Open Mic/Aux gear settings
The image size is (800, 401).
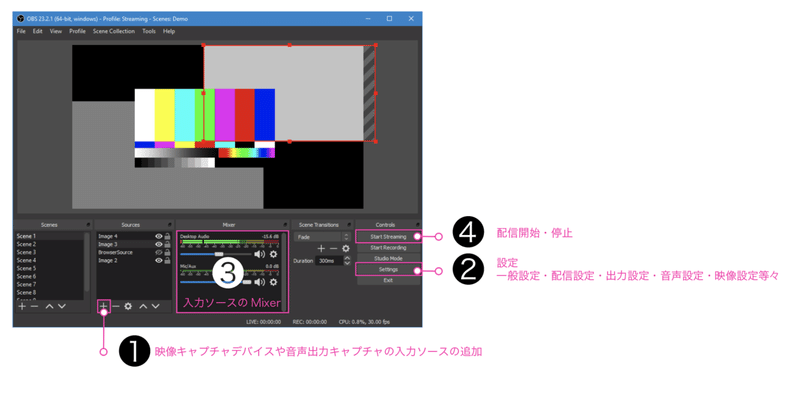click(x=273, y=282)
